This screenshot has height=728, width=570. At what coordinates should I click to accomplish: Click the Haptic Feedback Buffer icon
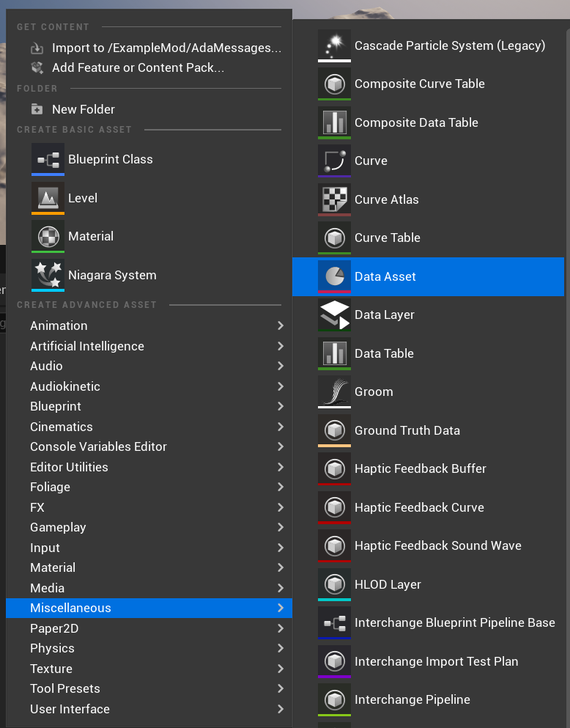[334, 469]
